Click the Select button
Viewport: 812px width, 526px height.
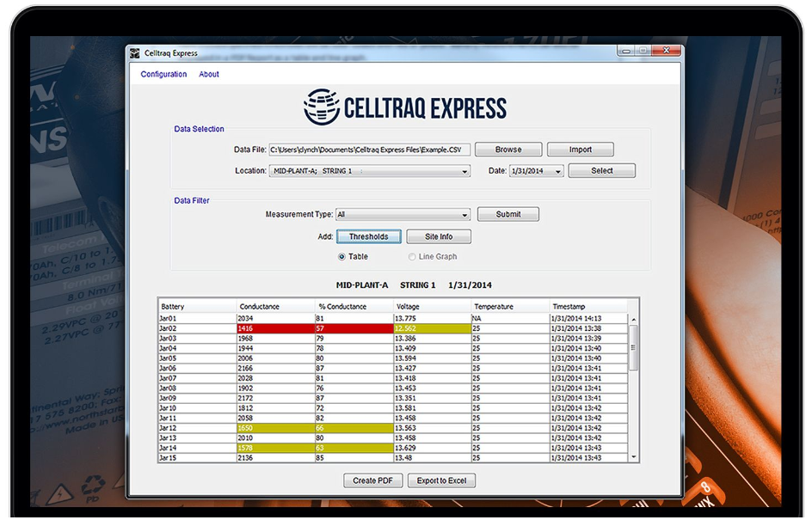tap(602, 171)
